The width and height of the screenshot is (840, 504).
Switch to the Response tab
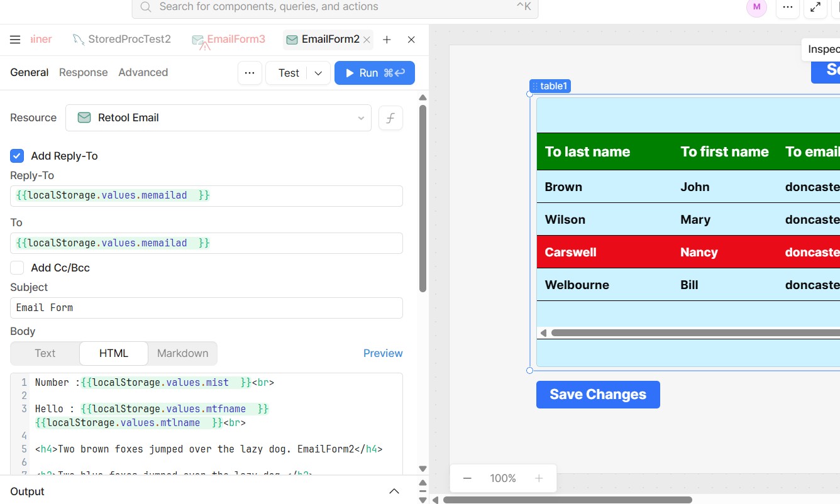click(x=83, y=72)
